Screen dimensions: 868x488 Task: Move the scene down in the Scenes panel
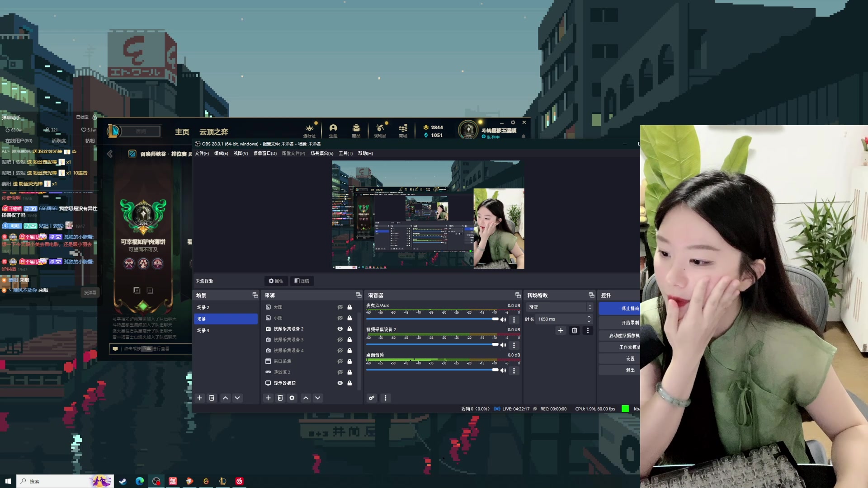click(x=237, y=398)
